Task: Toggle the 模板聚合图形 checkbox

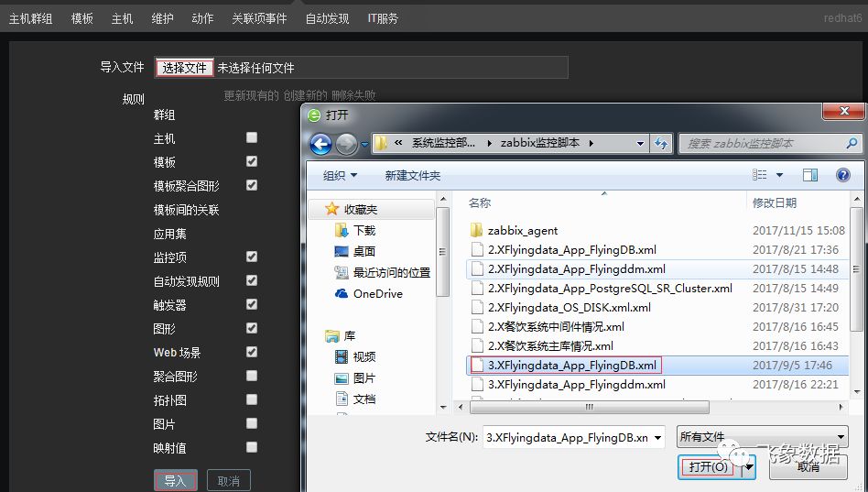Action: click(251, 185)
